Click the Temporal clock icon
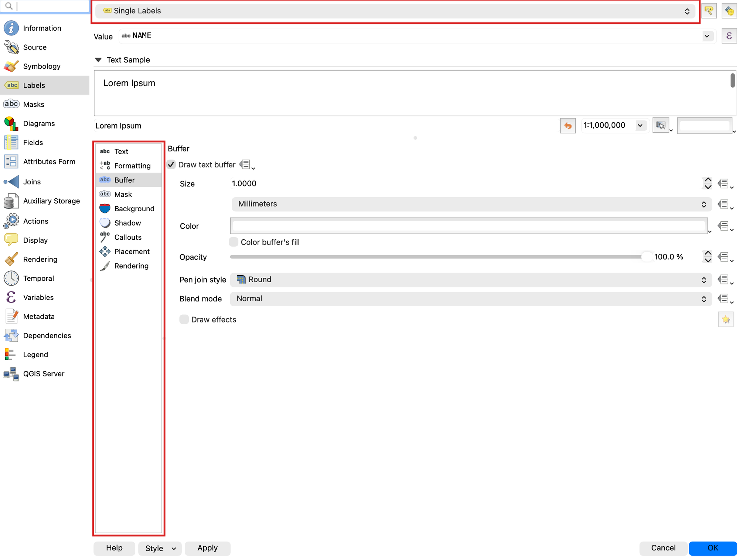 point(11,278)
